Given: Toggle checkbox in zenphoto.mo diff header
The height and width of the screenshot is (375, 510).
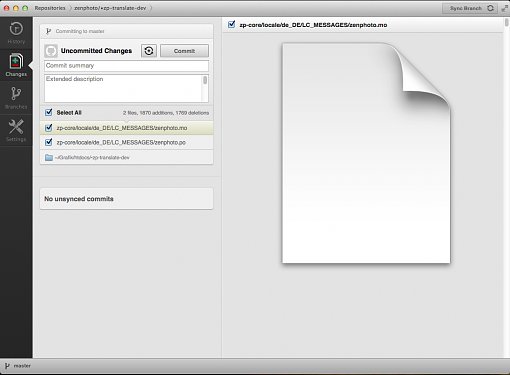Looking at the screenshot, I should pos(231,24).
